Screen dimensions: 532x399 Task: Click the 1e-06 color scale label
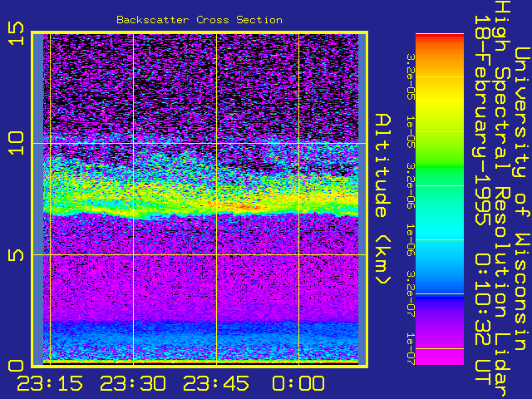(x=411, y=240)
